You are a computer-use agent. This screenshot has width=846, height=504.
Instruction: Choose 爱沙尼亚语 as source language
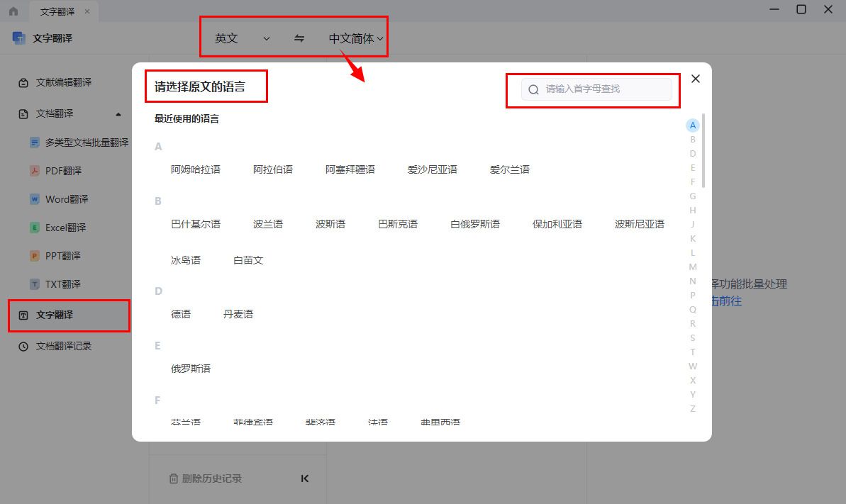[x=433, y=169]
